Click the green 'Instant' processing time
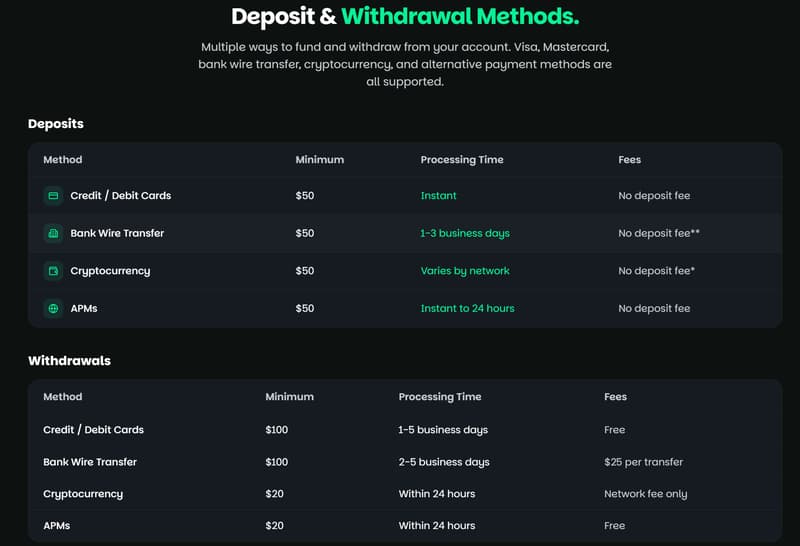The width and height of the screenshot is (800, 546). [438, 195]
